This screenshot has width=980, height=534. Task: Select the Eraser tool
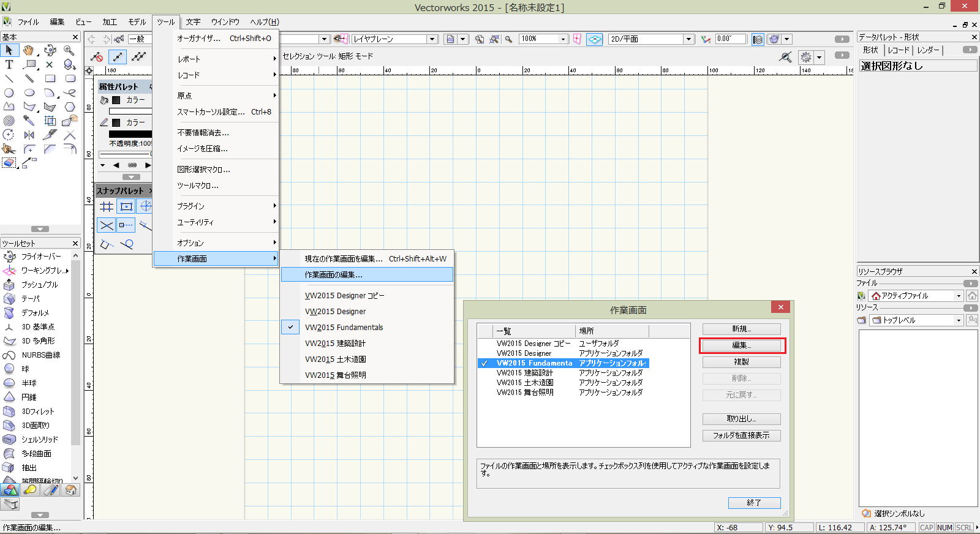click(x=9, y=163)
